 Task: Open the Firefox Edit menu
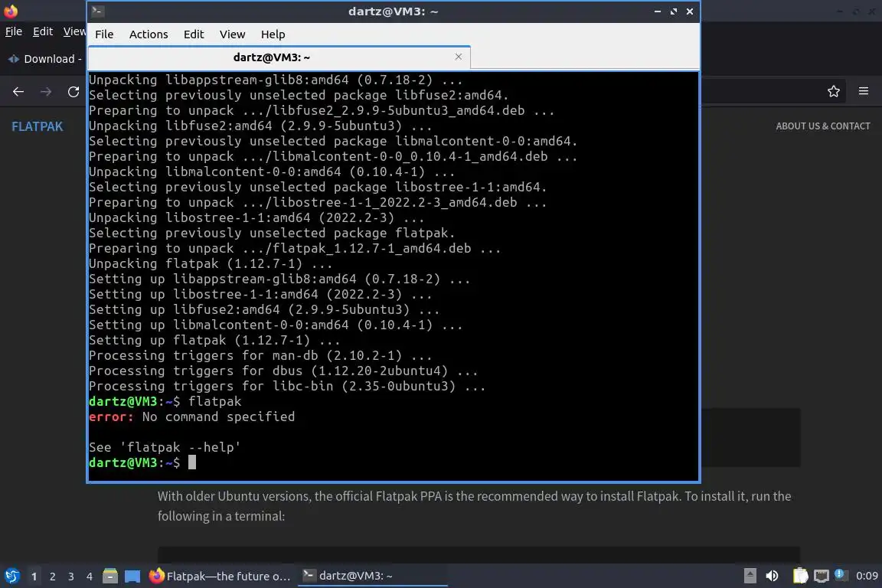point(43,31)
